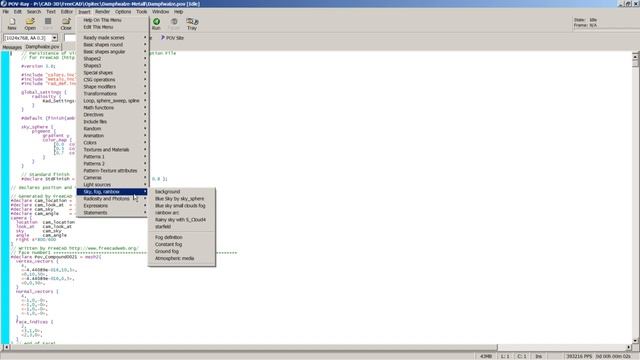Expand Ready made scenes submenu

click(113, 38)
